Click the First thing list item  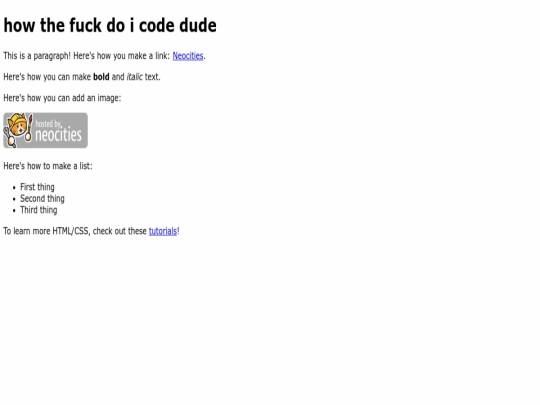coord(37,187)
